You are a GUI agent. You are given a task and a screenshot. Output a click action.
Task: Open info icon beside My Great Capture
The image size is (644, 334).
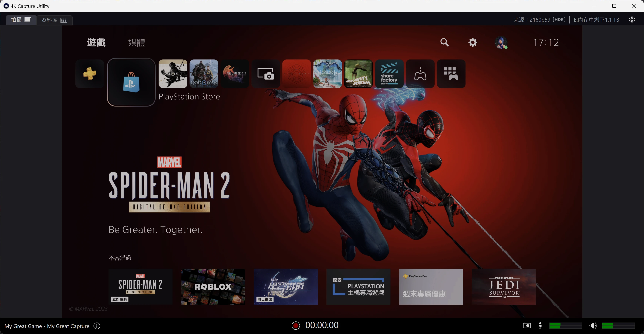click(x=97, y=326)
